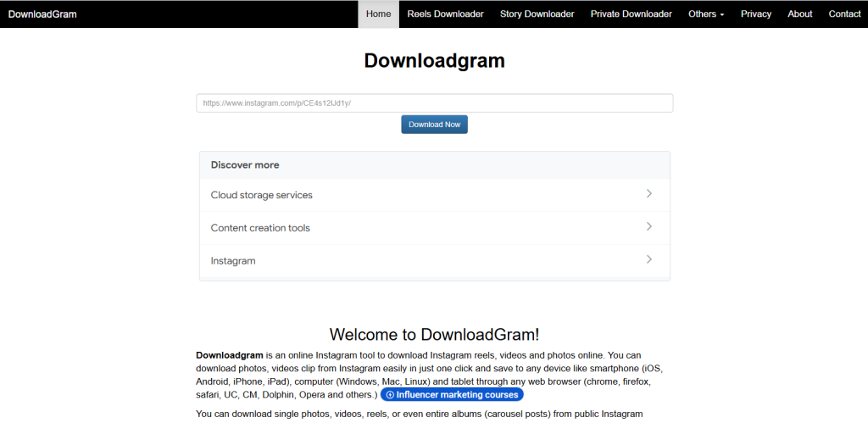The width and height of the screenshot is (868, 423).
Task: Select the Home navigation item
Action: click(379, 14)
